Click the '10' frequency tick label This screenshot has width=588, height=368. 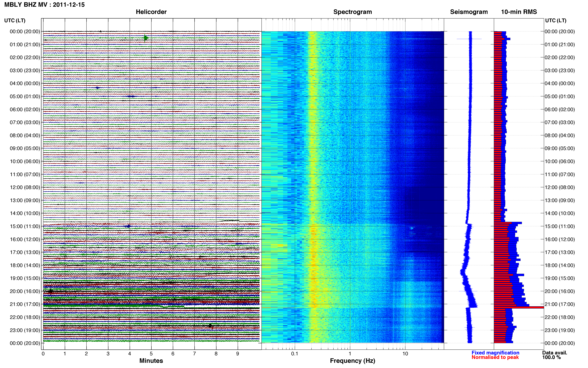405,354
